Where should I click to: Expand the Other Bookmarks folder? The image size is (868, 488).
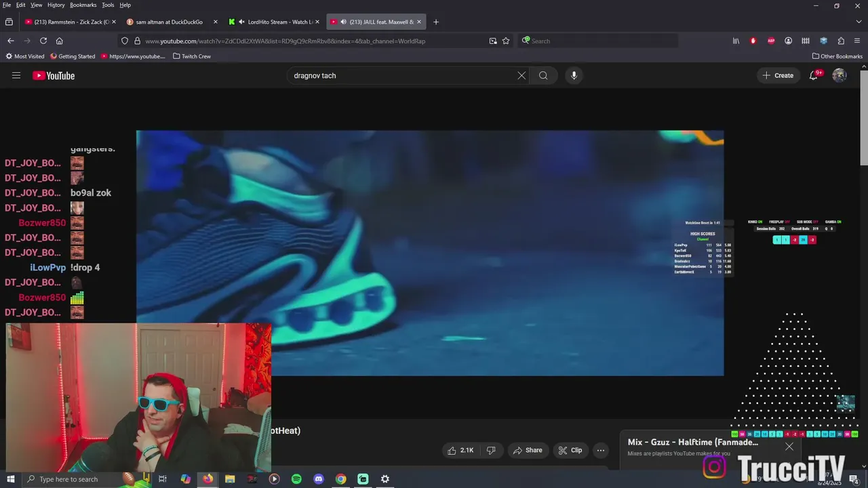[837, 56]
